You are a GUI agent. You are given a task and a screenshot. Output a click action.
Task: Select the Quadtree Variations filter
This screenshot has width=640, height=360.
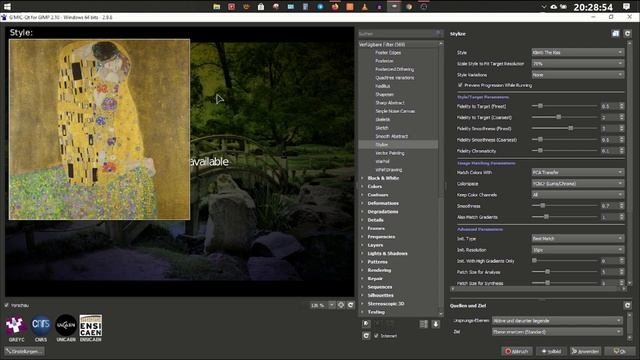tap(395, 78)
